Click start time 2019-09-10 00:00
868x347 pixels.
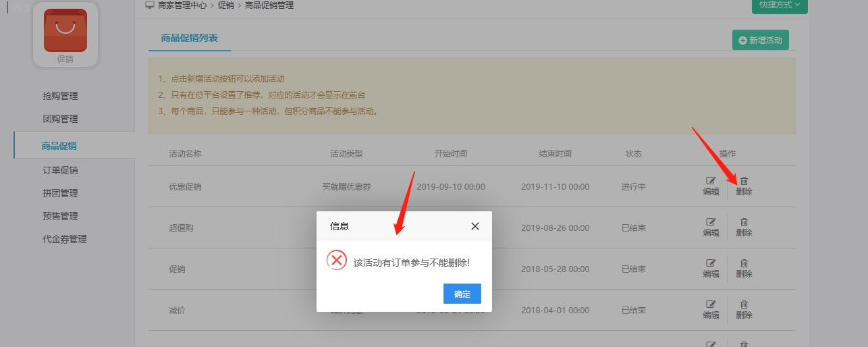[451, 187]
